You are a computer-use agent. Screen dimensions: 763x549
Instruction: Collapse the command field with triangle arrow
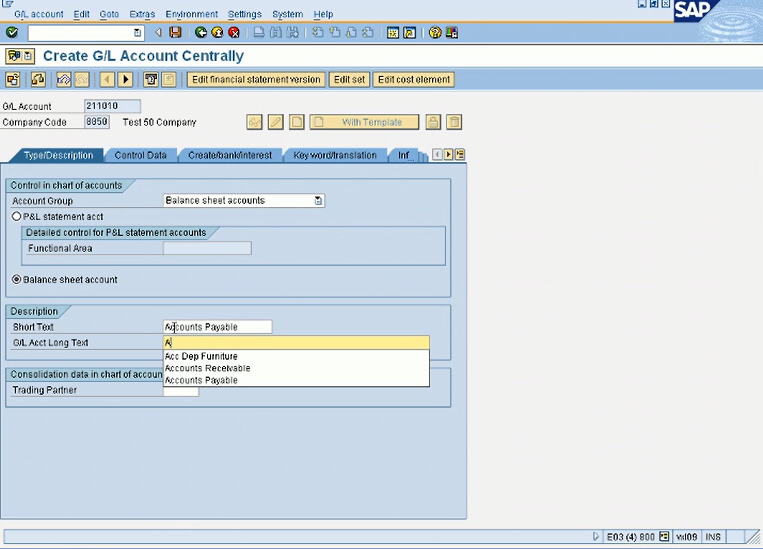pos(158,33)
